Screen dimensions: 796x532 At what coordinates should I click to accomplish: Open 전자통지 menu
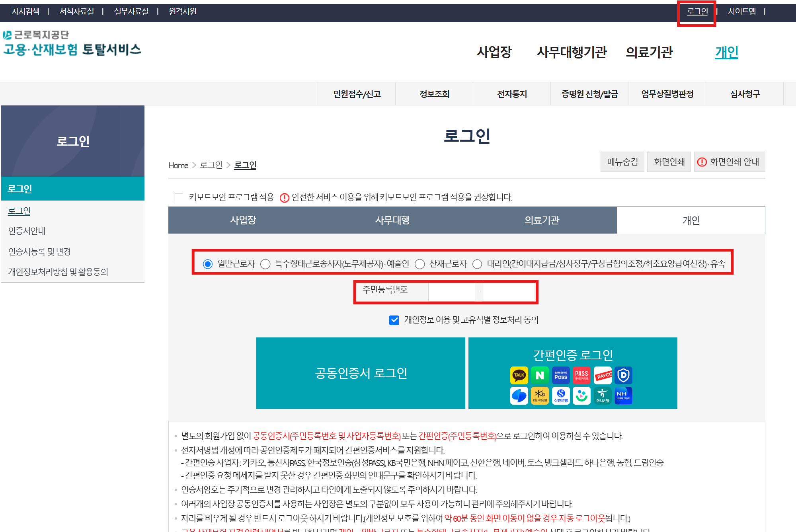(512, 94)
